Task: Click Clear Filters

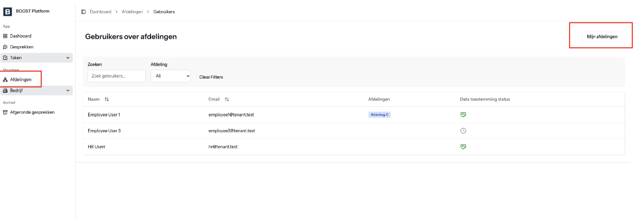Action: pyautogui.click(x=211, y=77)
